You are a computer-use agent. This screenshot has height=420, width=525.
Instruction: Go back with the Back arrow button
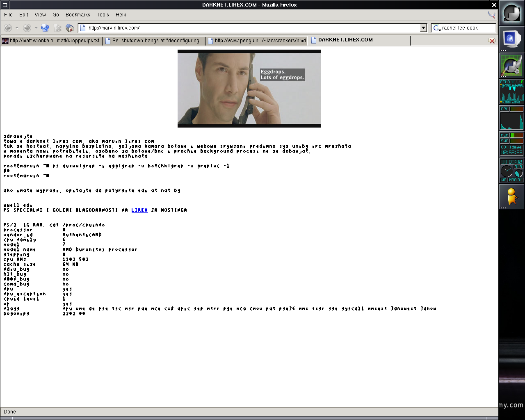(8, 28)
